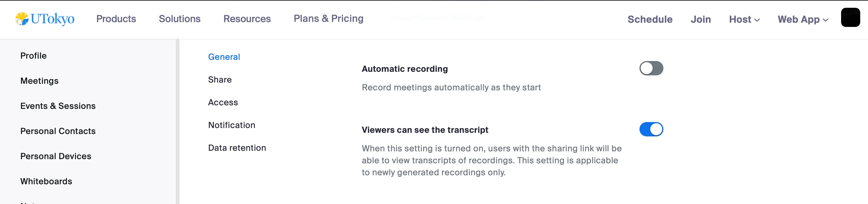The image size is (868, 204).
Task: Select the General settings section
Action: [x=224, y=57]
